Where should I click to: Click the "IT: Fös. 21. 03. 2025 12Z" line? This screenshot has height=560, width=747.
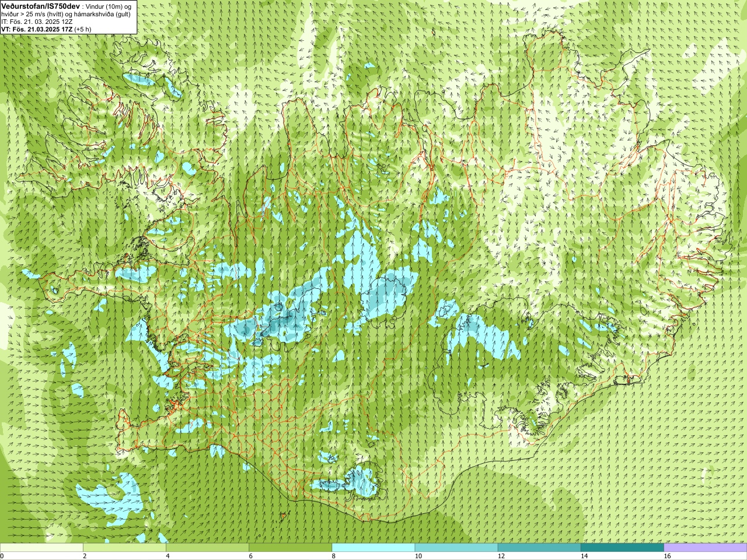tap(37, 21)
